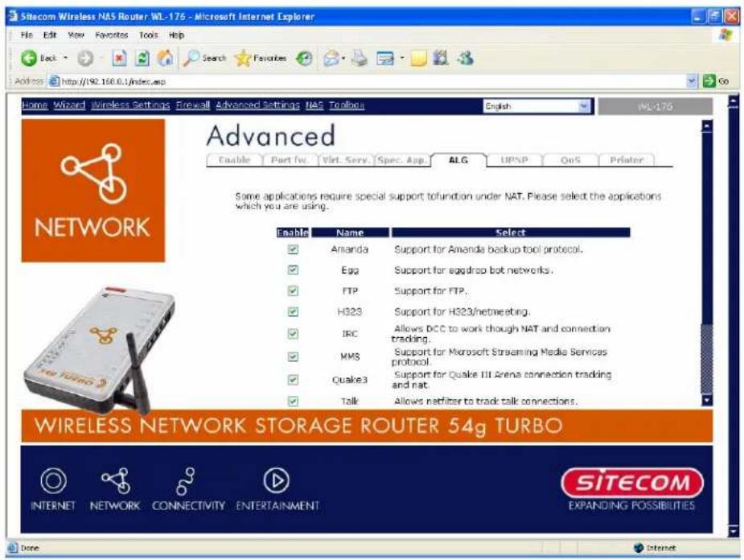The height and width of the screenshot is (560, 744).
Task: Toggle the H323 enable checkbox
Action: [294, 312]
